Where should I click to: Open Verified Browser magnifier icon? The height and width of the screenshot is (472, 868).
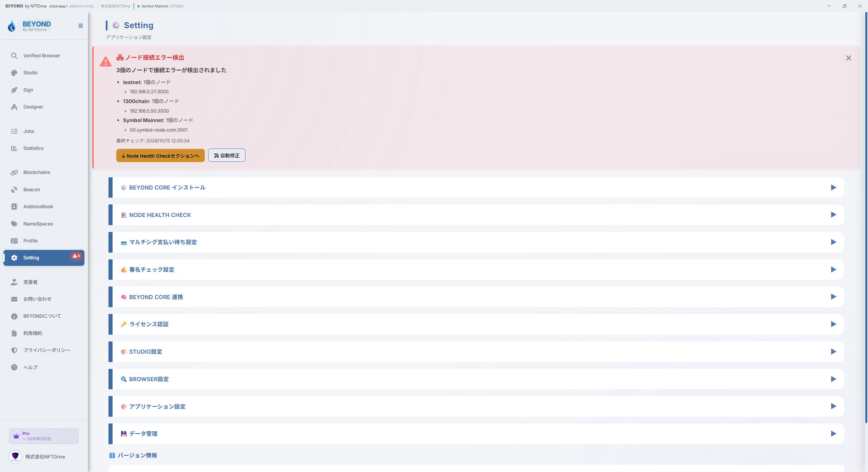[x=14, y=56]
